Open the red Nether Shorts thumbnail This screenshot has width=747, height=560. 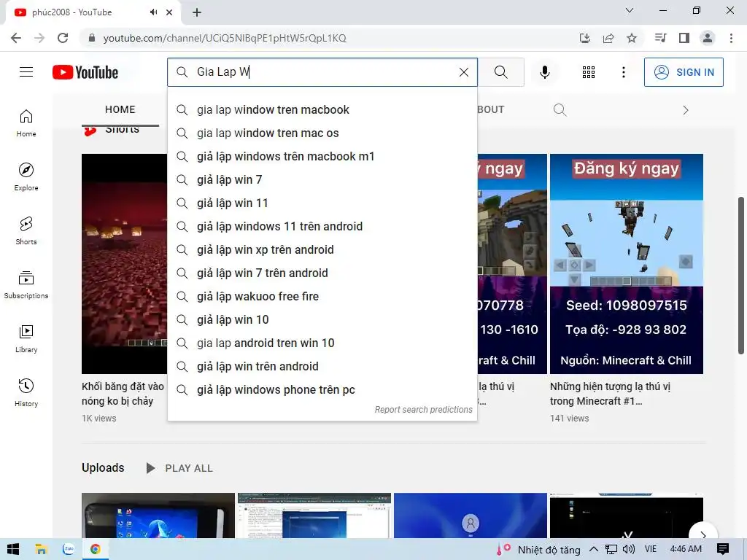click(x=124, y=264)
